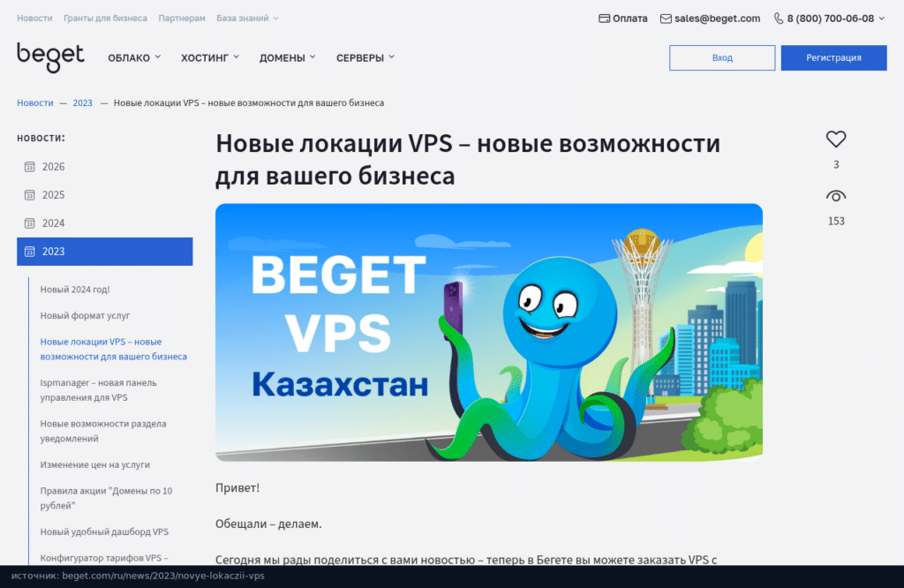Click the Регистрация button
This screenshot has height=588, width=904.
tap(833, 57)
